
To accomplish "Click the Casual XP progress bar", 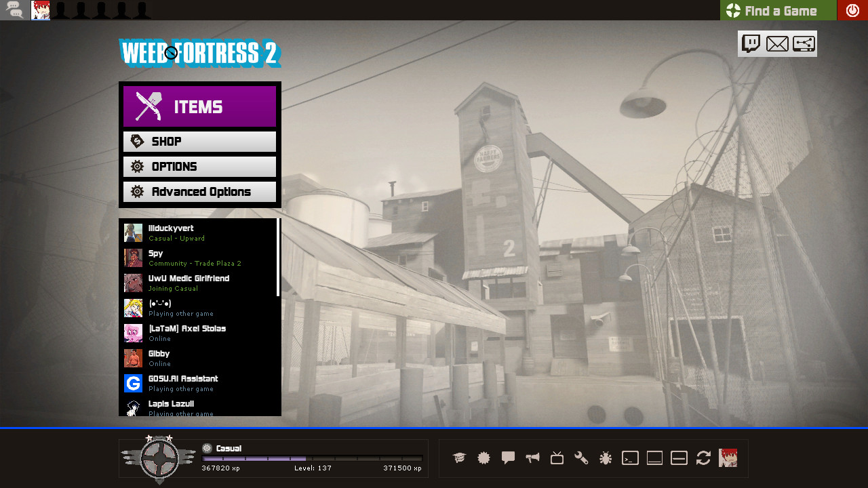I will [x=312, y=457].
